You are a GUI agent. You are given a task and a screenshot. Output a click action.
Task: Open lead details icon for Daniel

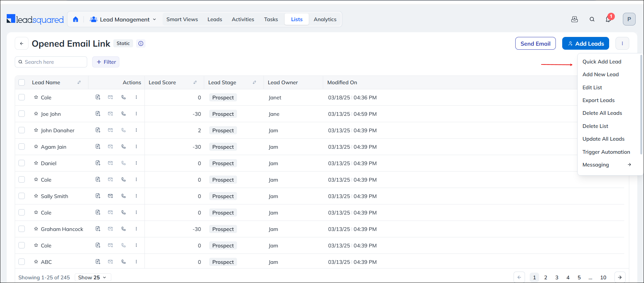click(x=98, y=163)
